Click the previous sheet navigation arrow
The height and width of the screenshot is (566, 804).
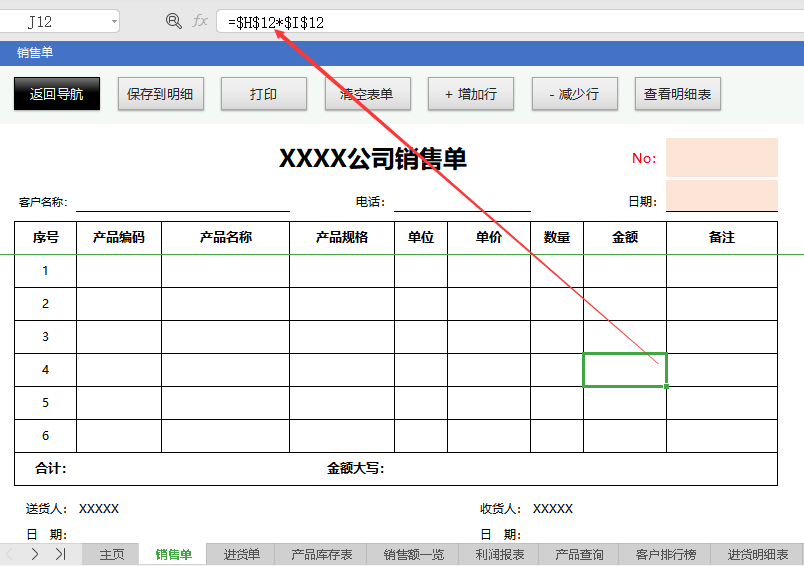(x=10, y=554)
